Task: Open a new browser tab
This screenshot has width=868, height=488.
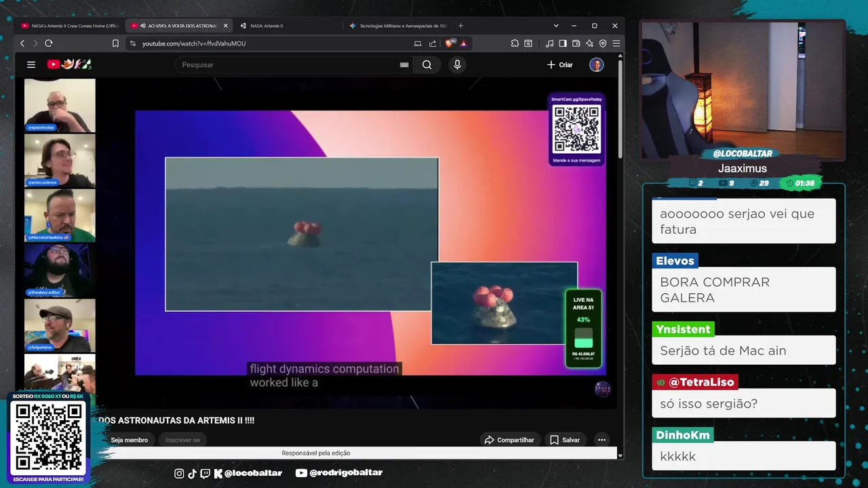Action: [460, 26]
